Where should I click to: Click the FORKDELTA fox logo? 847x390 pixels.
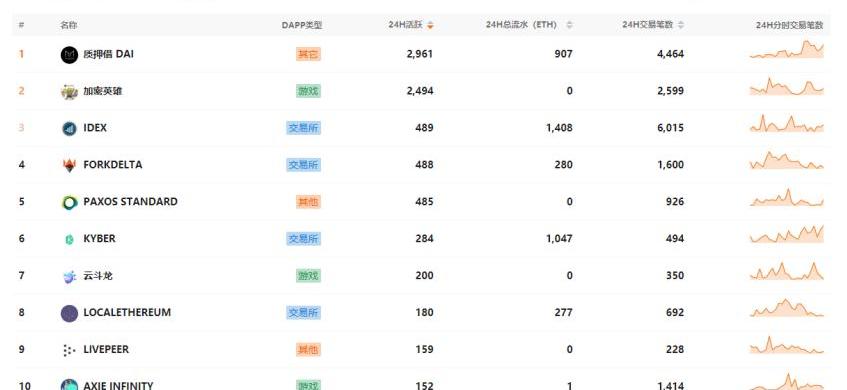(x=69, y=165)
